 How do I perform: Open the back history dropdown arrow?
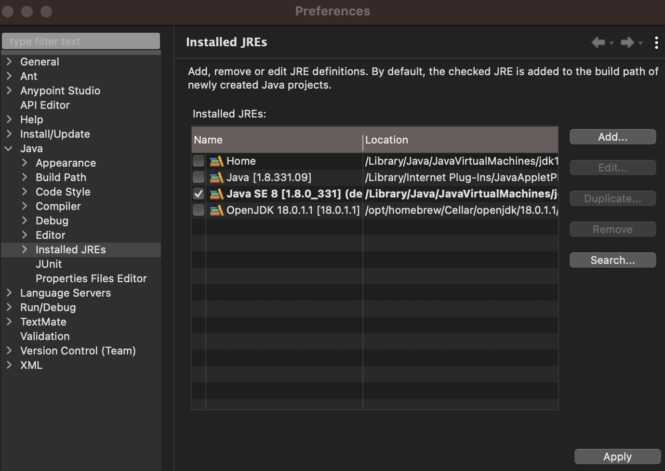coord(611,43)
